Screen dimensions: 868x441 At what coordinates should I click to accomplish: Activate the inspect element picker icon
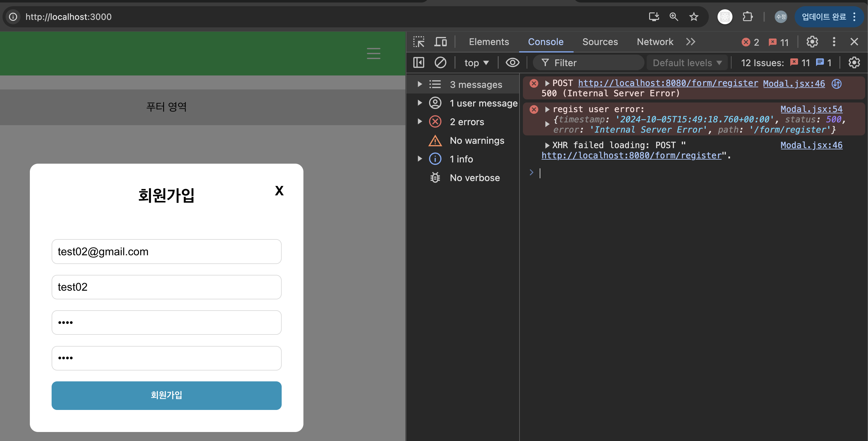coord(419,42)
